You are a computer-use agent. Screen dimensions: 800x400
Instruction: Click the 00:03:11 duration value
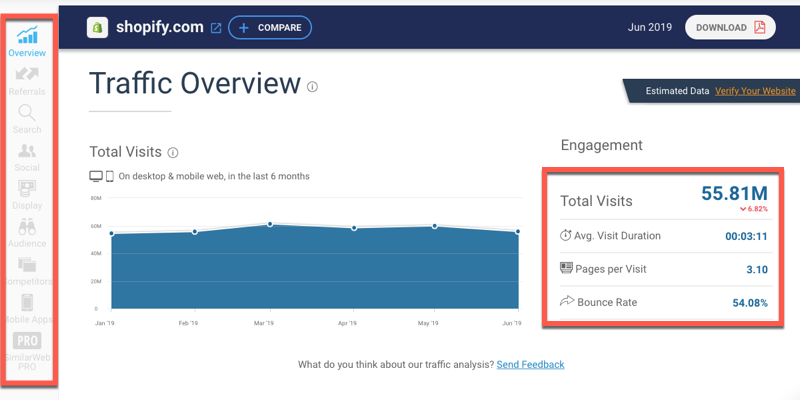pos(746,236)
